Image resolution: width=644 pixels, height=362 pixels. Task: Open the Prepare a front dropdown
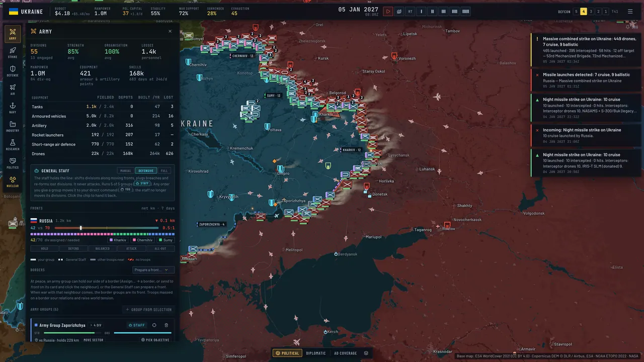153,270
